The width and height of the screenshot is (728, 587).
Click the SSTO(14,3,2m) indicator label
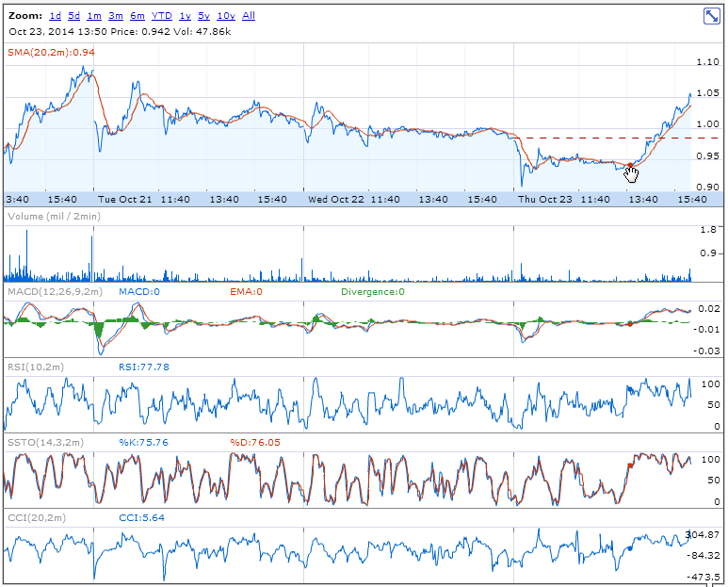pos(46,442)
